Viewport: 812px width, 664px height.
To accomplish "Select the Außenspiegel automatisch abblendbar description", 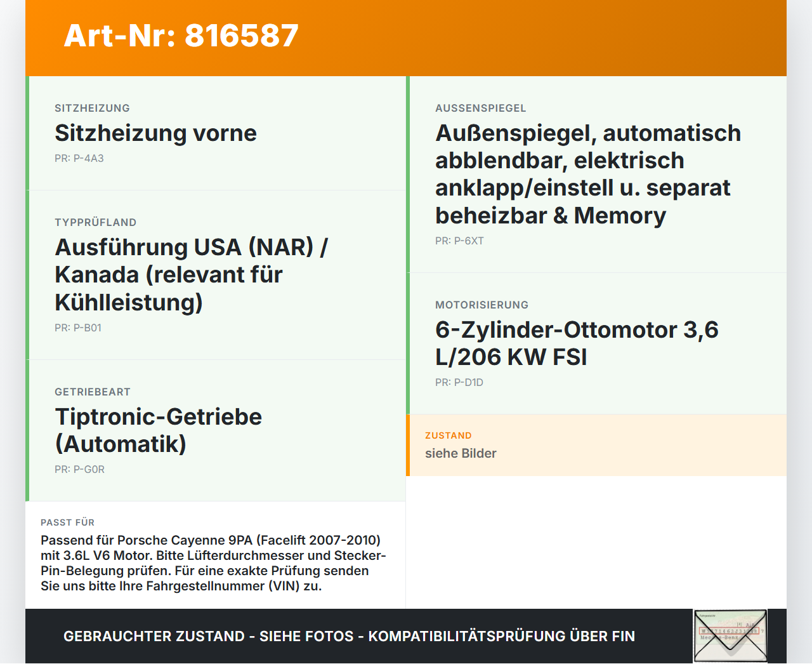I will pos(588,174).
